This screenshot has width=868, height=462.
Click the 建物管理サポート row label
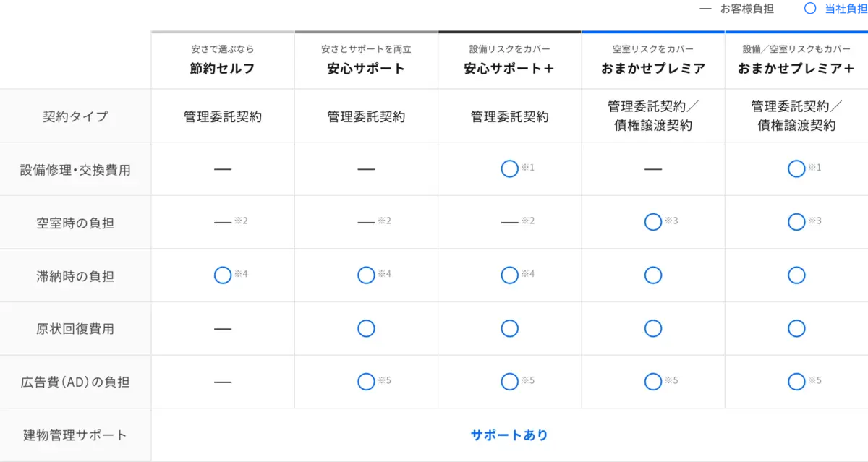click(75, 435)
